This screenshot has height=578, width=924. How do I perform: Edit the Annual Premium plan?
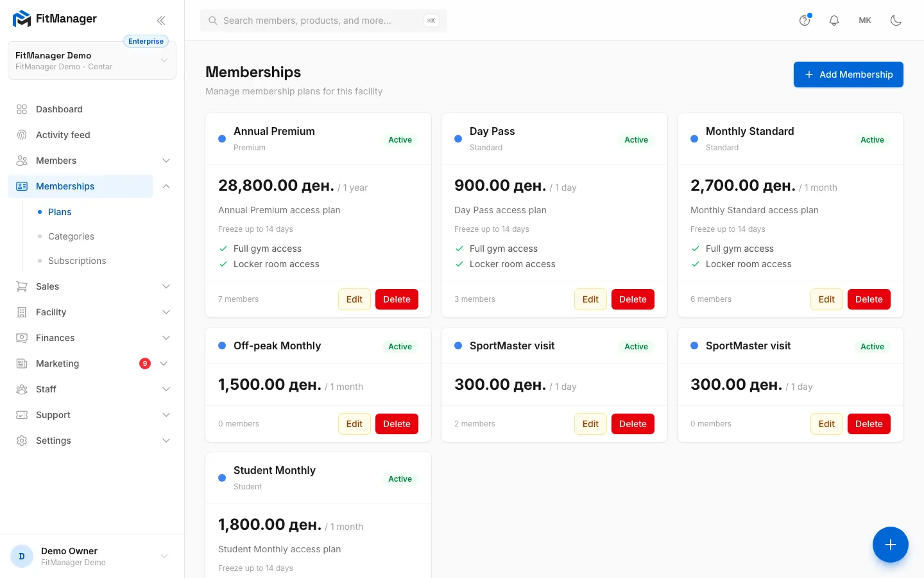[x=354, y=299]
